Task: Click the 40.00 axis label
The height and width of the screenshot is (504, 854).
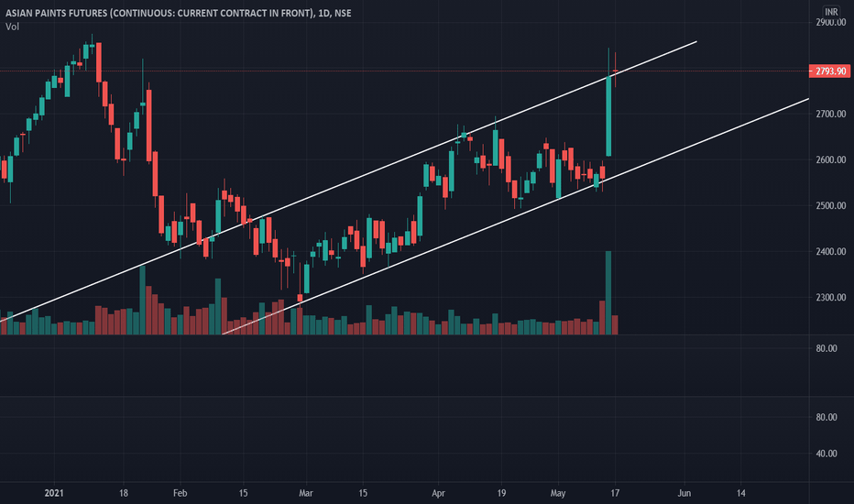Action: click(x=827, y=454)
